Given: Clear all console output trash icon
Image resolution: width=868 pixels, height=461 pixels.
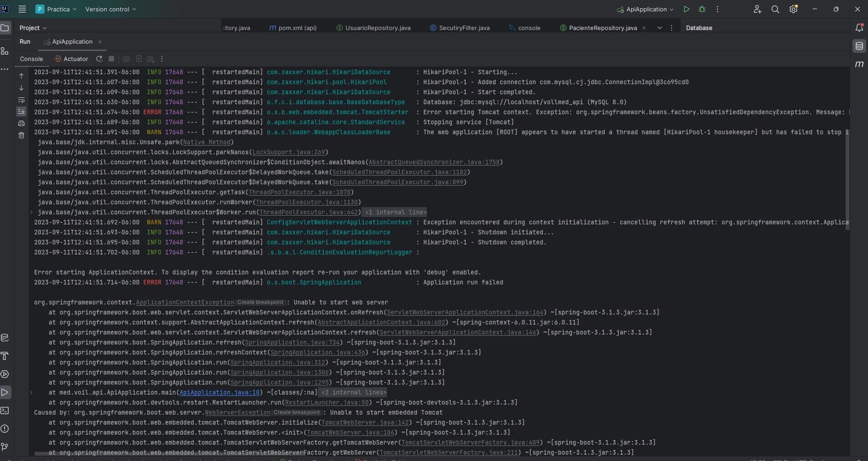Looking at the screenshot, I should [x=21, y=135].
